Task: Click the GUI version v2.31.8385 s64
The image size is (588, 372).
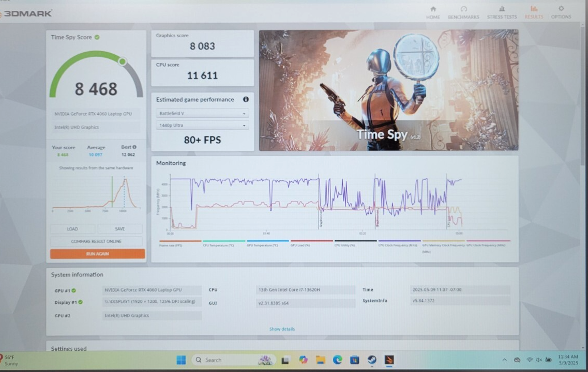Action: click(306, 303)
